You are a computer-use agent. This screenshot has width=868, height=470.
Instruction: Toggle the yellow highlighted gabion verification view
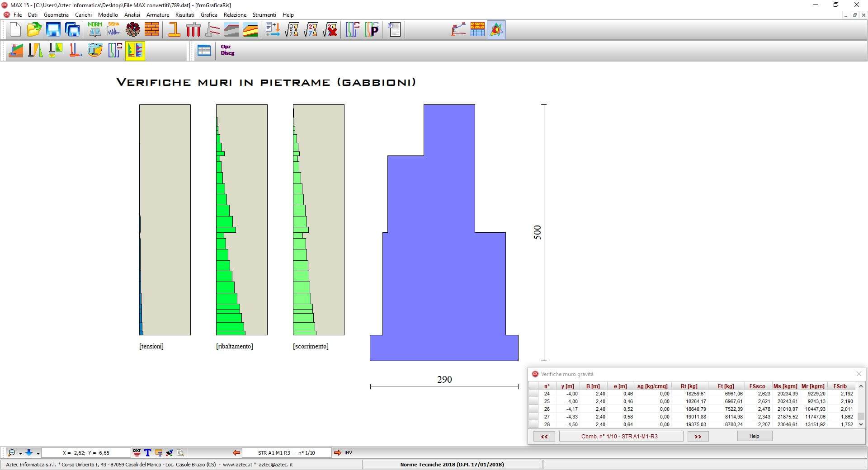pyautogui.click(x=135, y=50)
